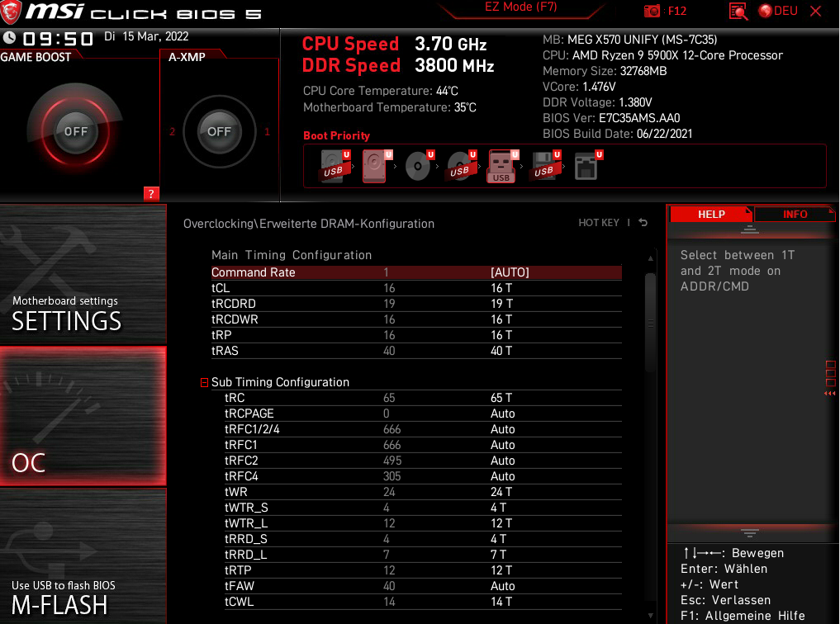
Task: Click the timing list scrollbar thumb
Action: tap(650, 323)
